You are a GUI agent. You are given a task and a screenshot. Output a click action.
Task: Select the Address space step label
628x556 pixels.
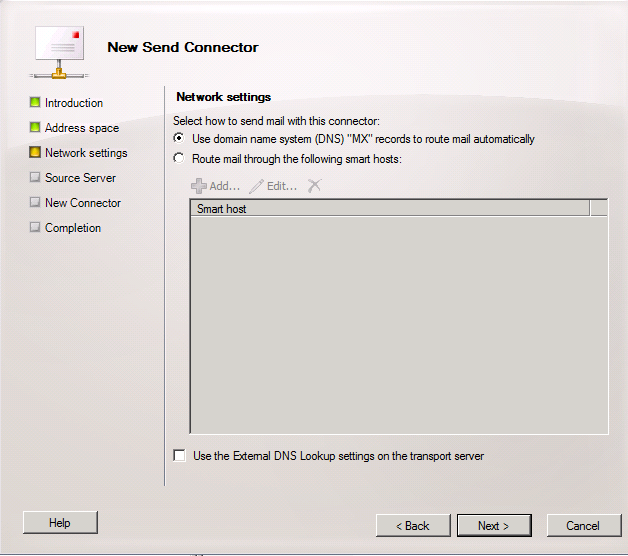click(x=82, y=128)
